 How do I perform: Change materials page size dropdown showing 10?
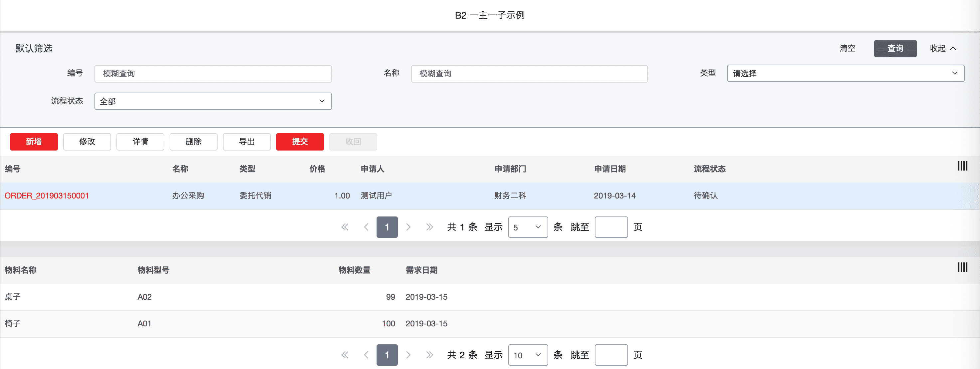pos(528,355)
